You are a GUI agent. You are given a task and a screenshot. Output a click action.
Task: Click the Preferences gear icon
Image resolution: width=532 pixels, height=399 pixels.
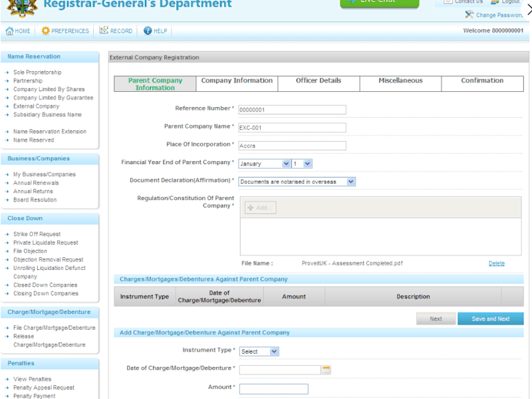click(x=45, y=31)
